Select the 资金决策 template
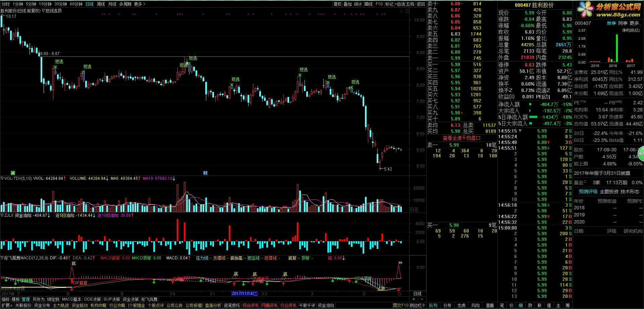644x309 pixels. (130, 299)
